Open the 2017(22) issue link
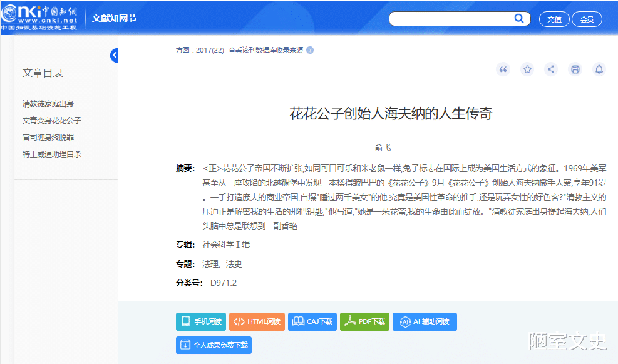The image size is (618, 364). pos(210,50)
